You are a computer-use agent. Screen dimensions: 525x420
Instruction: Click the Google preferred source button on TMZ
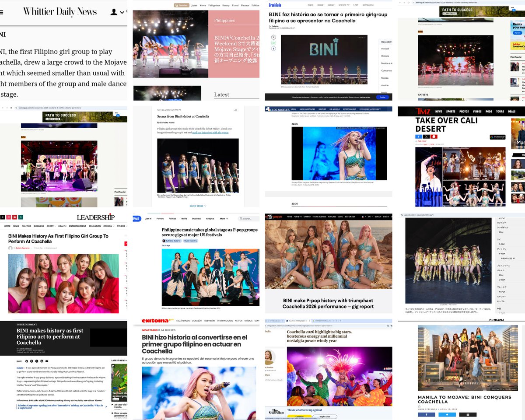[498, 137]
